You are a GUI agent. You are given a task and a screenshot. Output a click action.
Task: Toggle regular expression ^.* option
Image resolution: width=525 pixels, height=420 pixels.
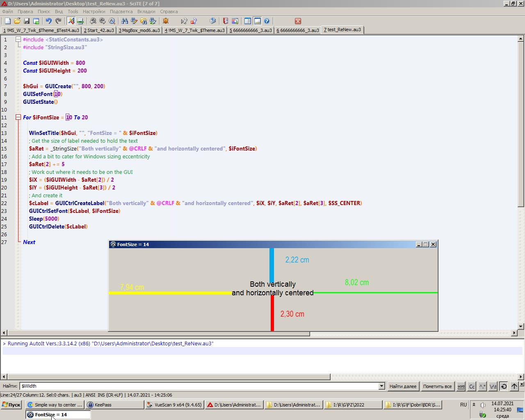tap(482, 386)
